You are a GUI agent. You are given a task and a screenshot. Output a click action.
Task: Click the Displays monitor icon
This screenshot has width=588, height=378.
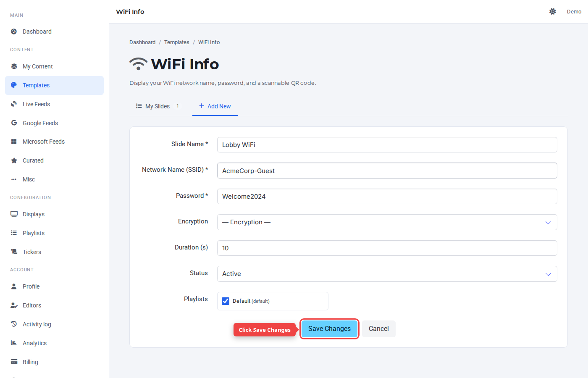pyautogui.click(x=14, y=214)
